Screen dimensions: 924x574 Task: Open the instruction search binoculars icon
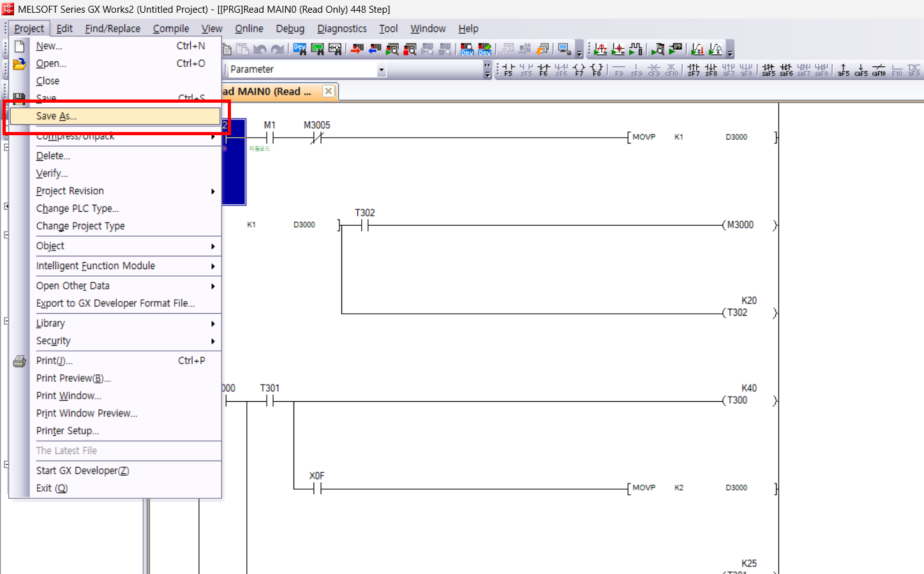pos(317,49)
